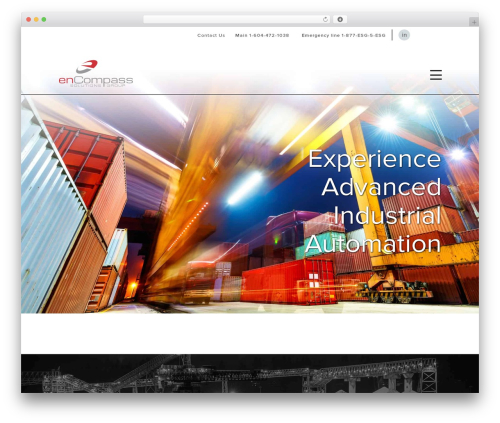Click the enCompass Solutions Group logo
This screenshot has height=423, width=500.
tap(96, 73)
